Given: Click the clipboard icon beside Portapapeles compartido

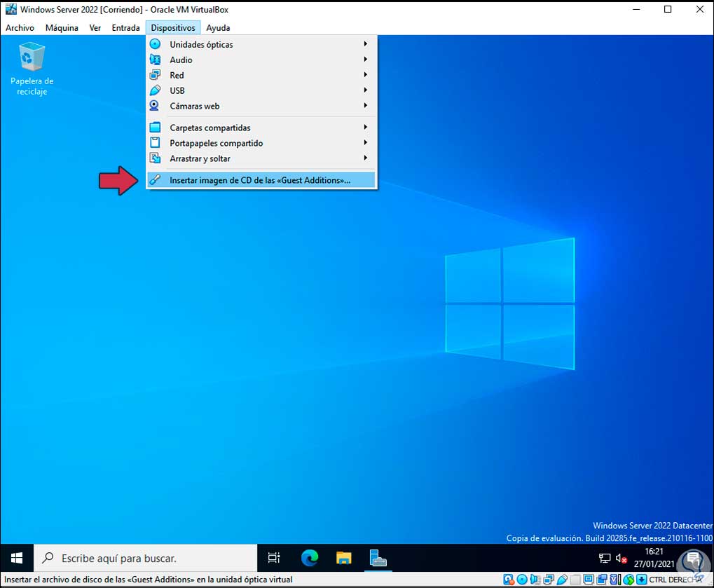Looking at the screenshot, I should (x=156, y=143).
